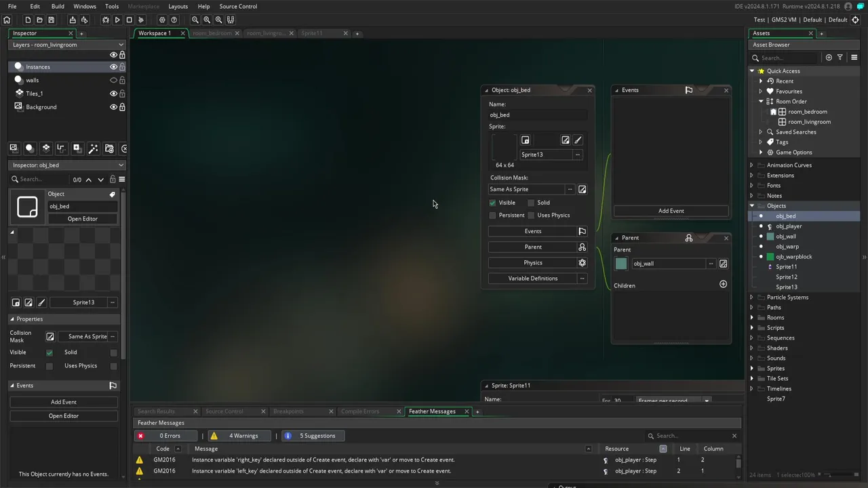Open Game Options gear in toolbar

162,20
